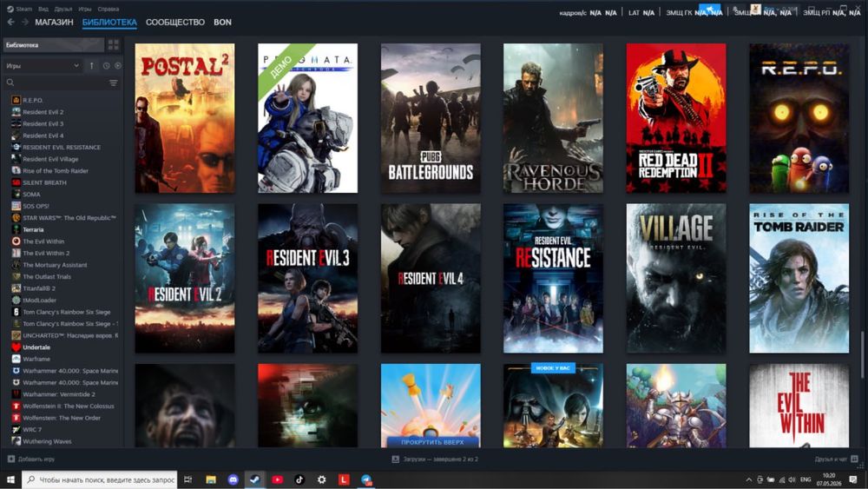Open the Библиотека home button in sidebar
Screen dimensions: 868x489
click(54, 45)
